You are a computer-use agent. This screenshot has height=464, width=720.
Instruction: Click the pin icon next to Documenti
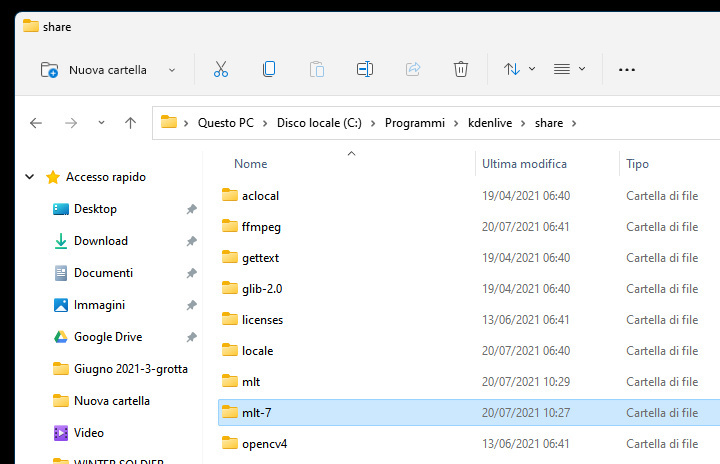click(x=191, y=273)
